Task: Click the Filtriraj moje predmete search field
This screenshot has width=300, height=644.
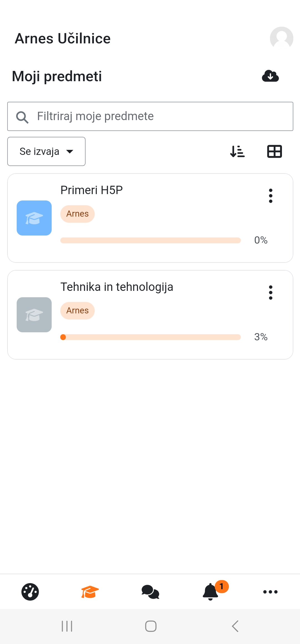Action: pos(150,116)
